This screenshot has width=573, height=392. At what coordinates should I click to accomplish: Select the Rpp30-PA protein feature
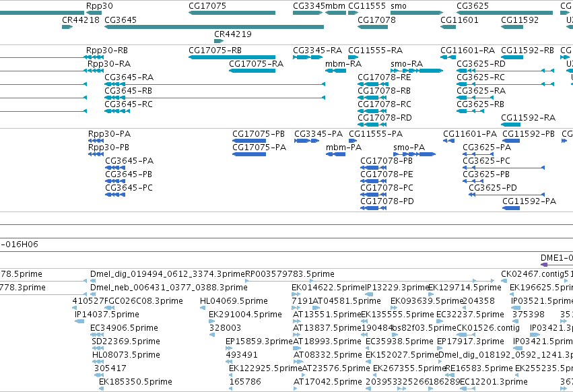click(96, 141)
